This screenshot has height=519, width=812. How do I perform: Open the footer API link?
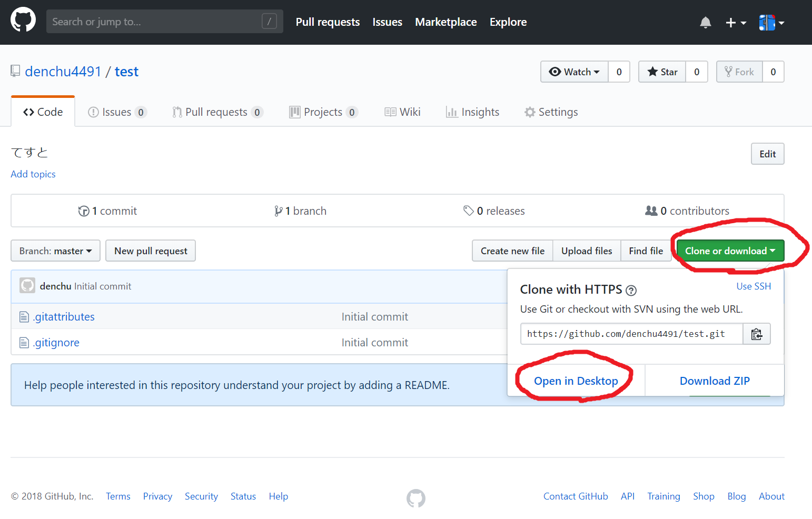tap(628, 496)
